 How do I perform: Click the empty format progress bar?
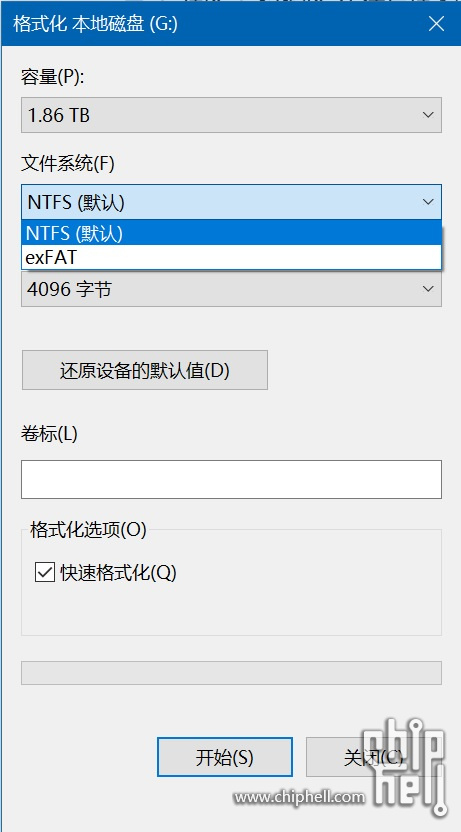[x=231, y=673]
